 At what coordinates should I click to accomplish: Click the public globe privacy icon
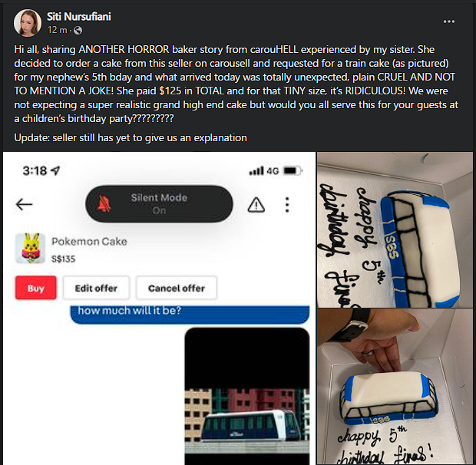click(x=78, y=31)
